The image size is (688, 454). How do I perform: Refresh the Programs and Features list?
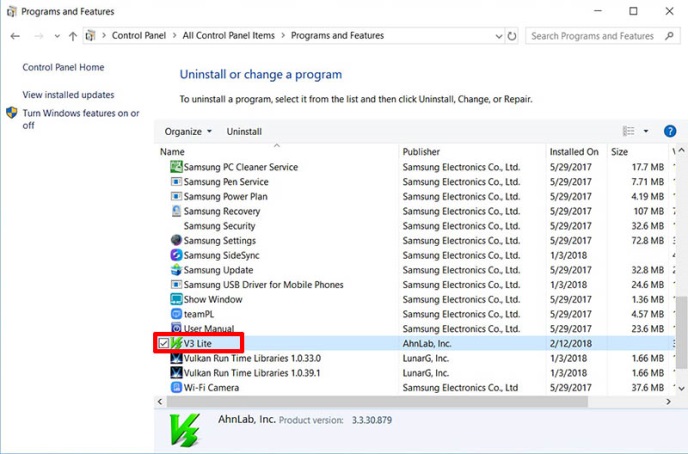point(512,36)
